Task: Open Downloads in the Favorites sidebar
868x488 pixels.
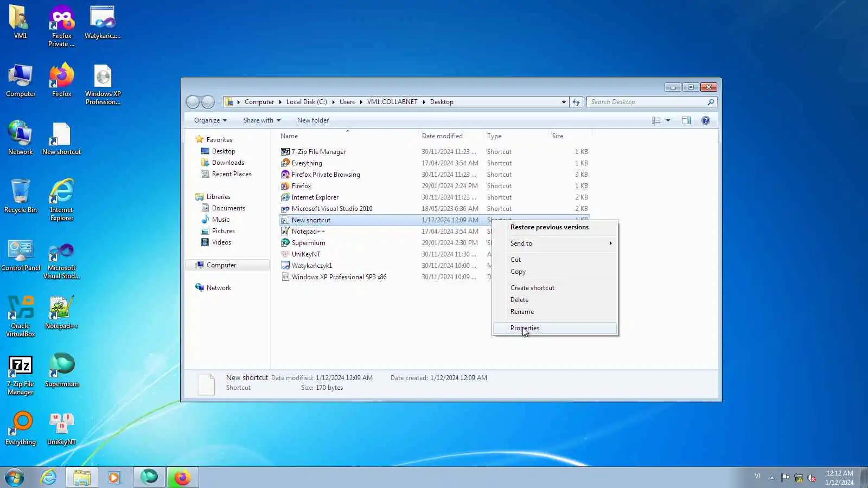Action: 228,163
